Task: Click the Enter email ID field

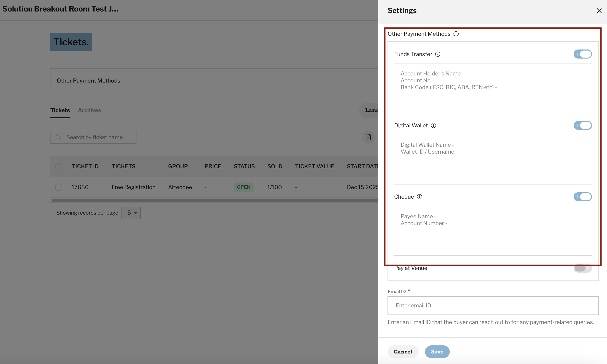Action: tap(493, 306)
